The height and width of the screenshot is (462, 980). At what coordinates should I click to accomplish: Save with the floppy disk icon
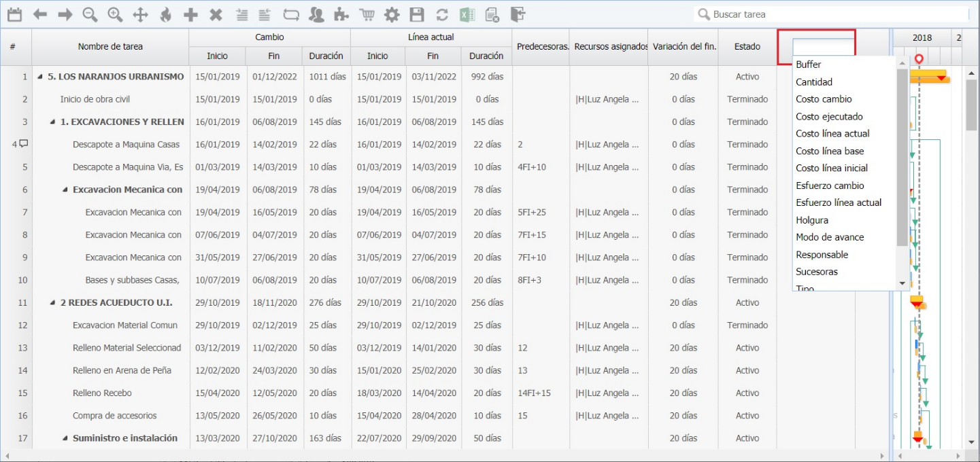(417, 14)
